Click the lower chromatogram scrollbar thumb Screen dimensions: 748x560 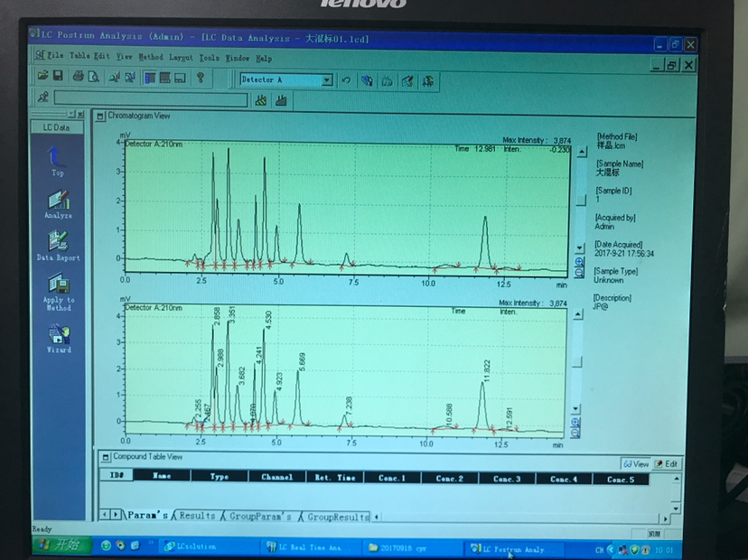[576, 362]
